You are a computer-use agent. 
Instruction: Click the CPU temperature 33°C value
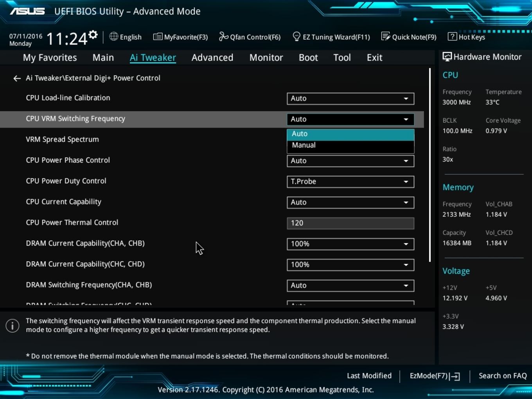coord(492,102)
